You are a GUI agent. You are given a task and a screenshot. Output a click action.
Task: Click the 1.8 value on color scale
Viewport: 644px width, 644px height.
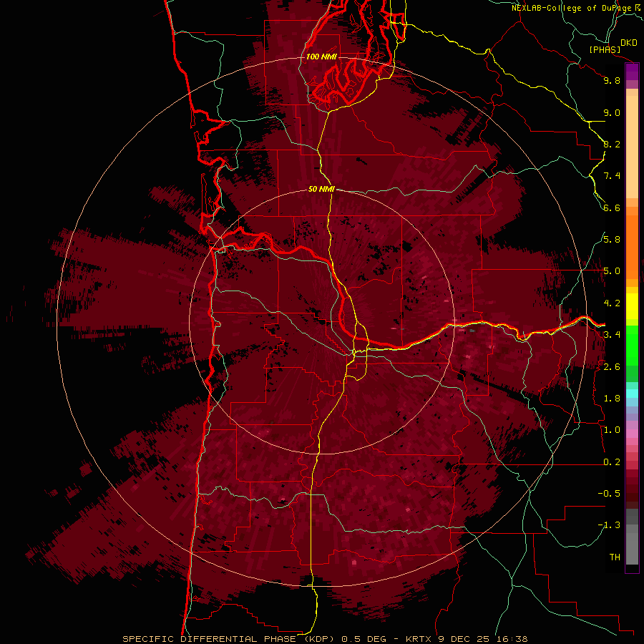point(612,399)
